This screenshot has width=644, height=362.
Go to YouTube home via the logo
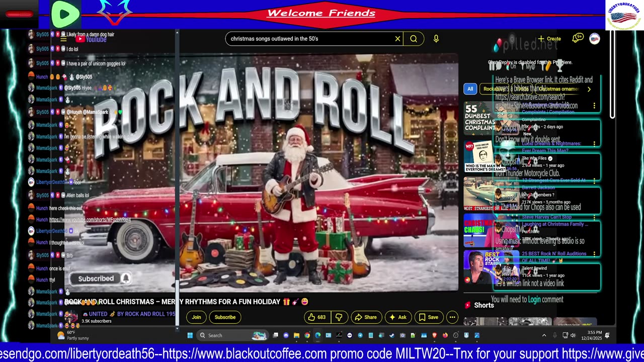click(91, 39)
